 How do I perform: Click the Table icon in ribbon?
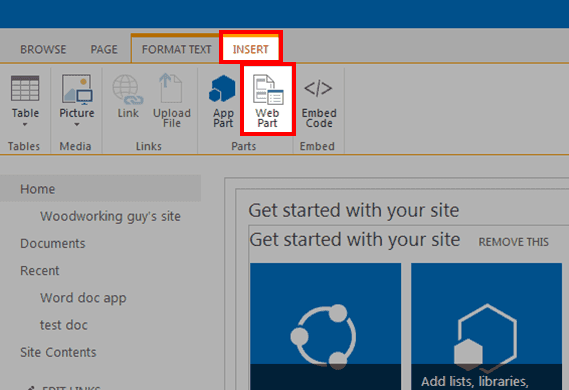(x=25, y=88)
